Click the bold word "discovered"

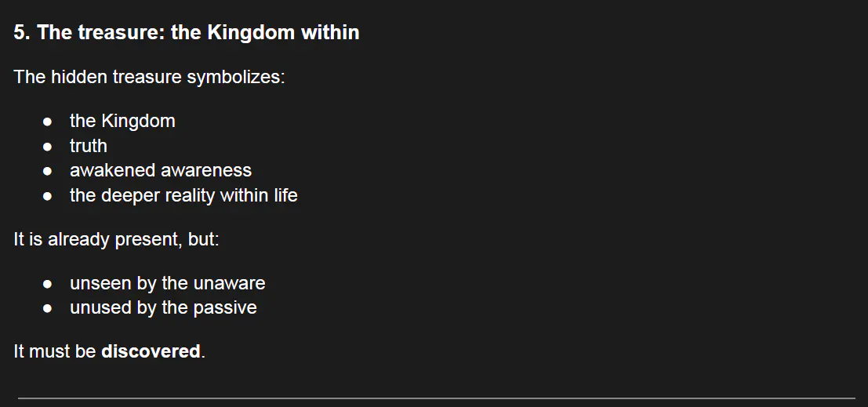pos(151,351)
